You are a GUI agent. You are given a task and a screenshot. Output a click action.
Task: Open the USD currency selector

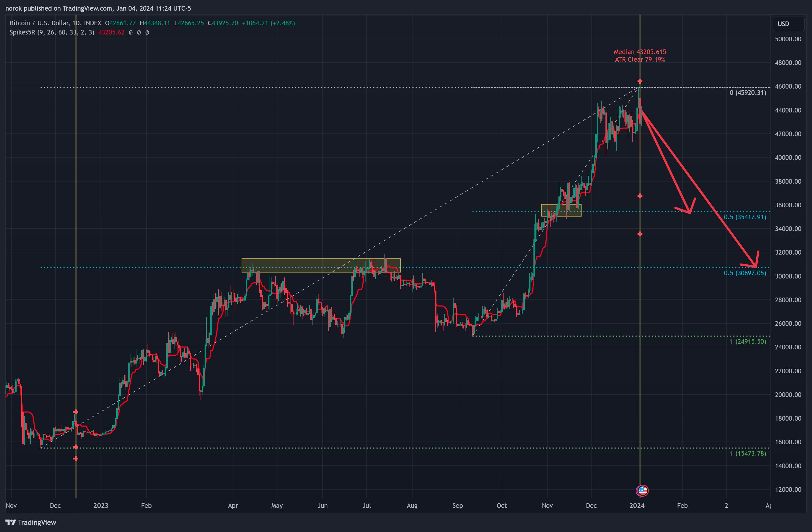788,24
